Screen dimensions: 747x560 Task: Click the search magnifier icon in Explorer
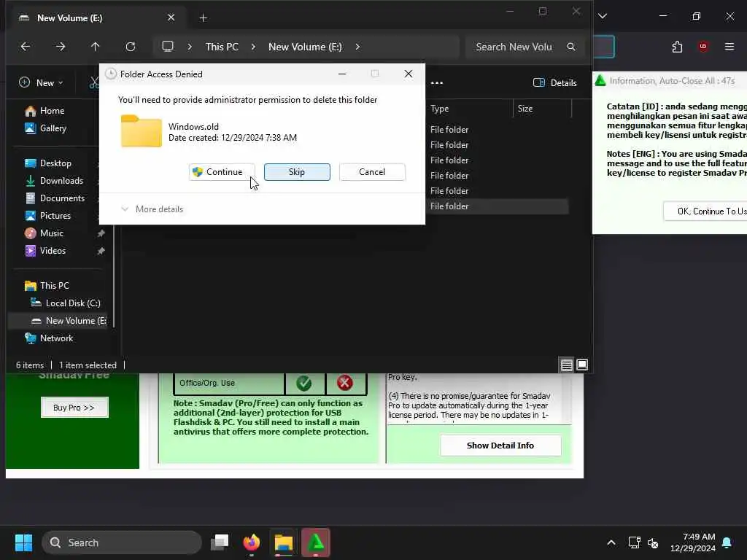click(x=570, y=47)
